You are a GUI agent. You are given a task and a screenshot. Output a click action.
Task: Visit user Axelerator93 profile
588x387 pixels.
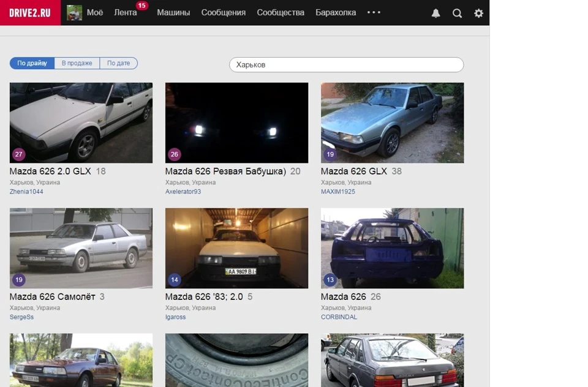click(x=183, y=192)
